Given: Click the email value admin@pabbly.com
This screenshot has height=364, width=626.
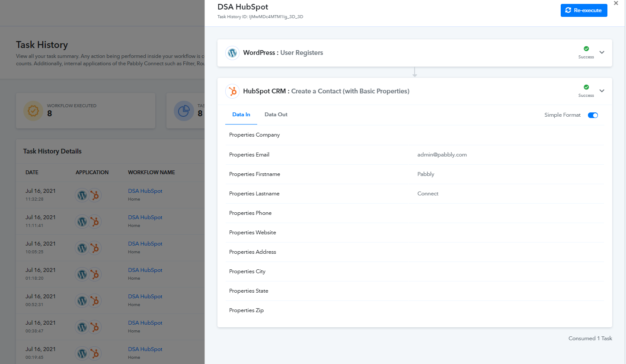Looking at the screenshot, I should coord(442,155).
